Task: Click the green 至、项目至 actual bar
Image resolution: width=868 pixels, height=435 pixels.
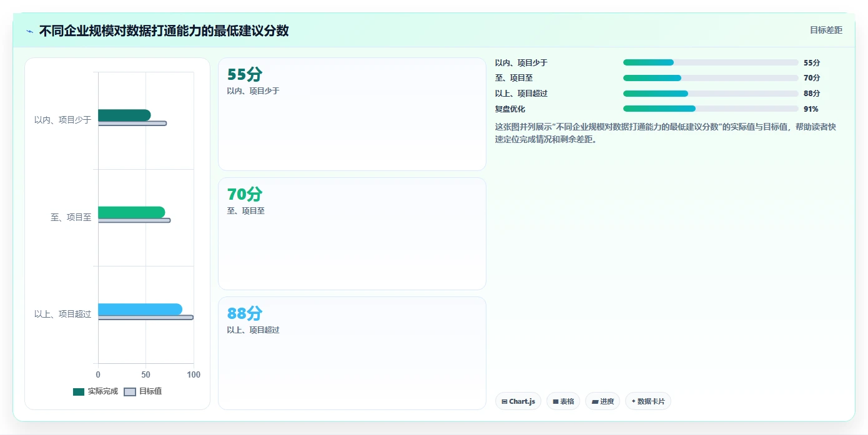Action: [x=132, y=212]
